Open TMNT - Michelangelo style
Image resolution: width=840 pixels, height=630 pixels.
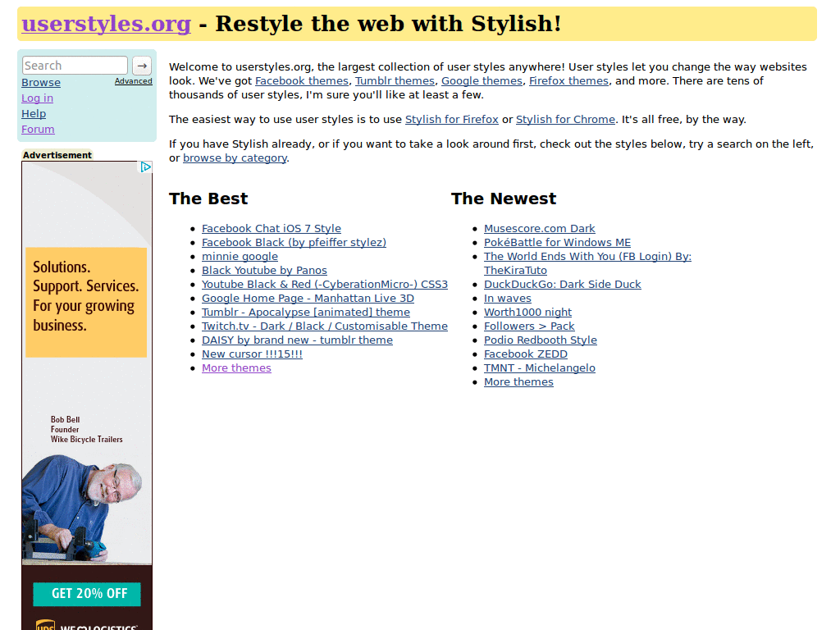540,368
